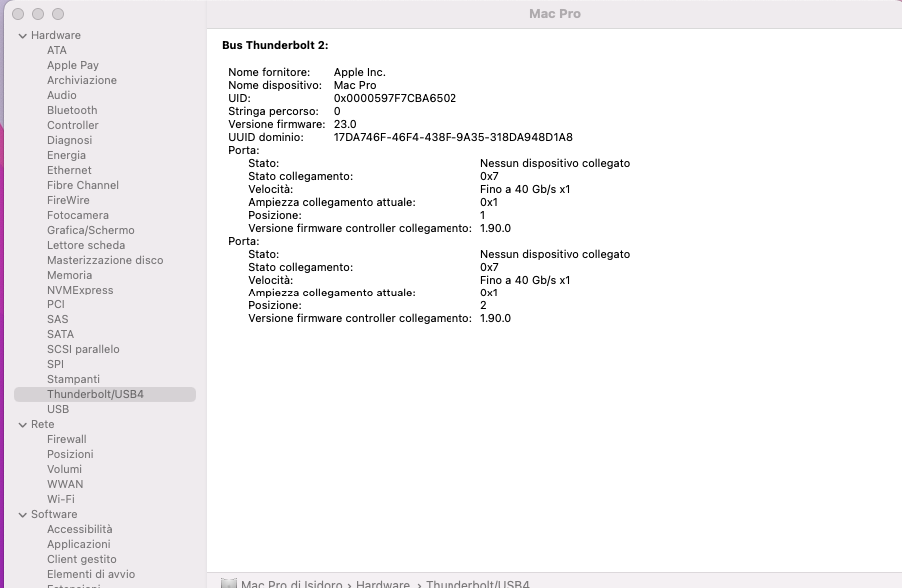
Task: Click the Hardware section label
Action: (56, 35)
